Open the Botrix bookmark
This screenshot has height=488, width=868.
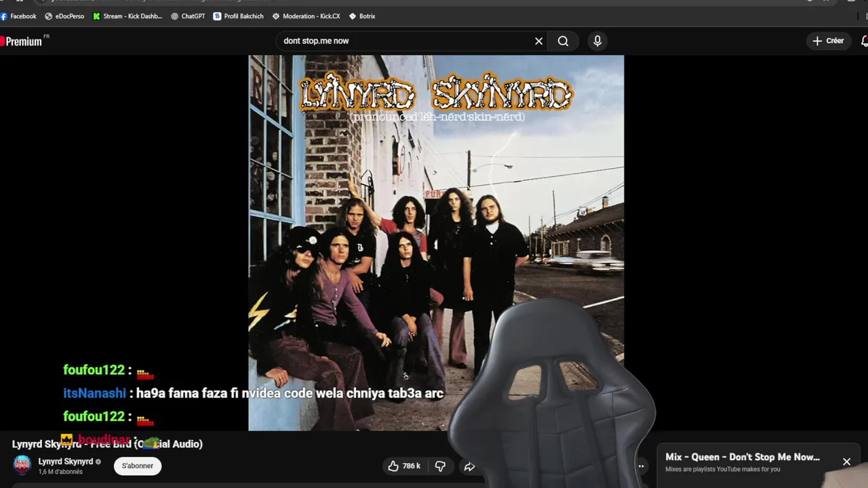[x=361, y=16]
